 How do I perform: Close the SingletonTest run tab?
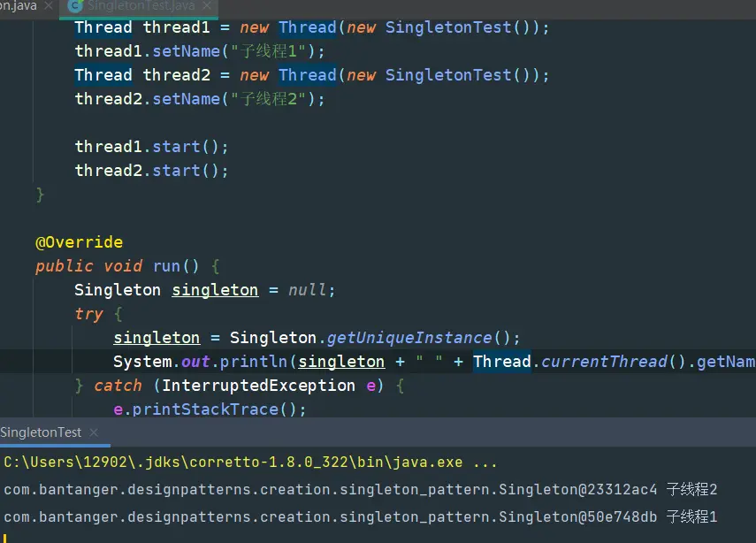pyautogui.click(x=94, y=432)
